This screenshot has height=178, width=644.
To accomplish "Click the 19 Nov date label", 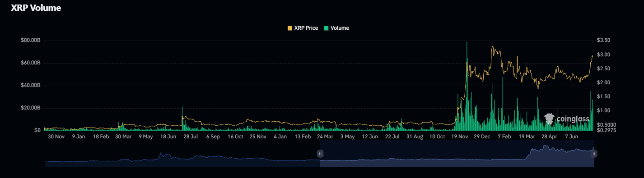I will point(460,137).
